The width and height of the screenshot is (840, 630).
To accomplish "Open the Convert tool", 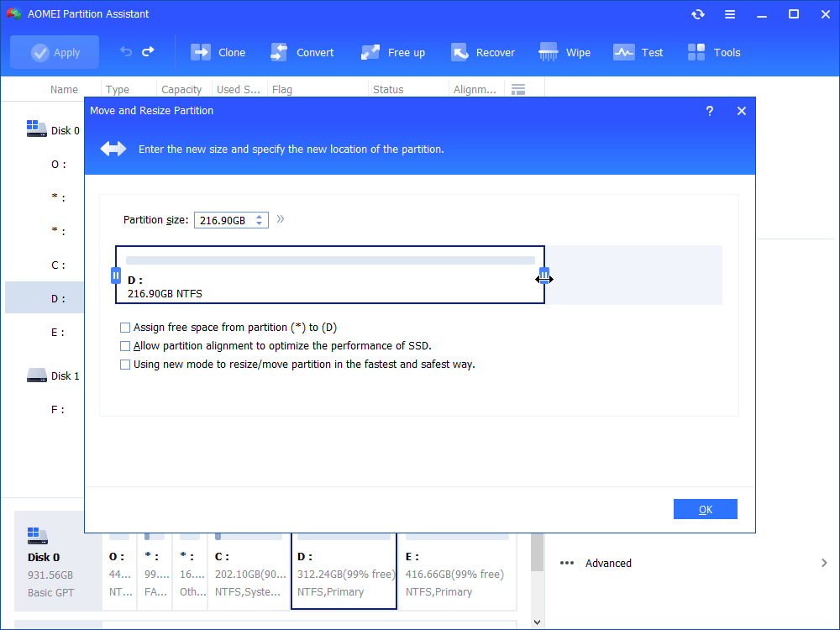I will [302, 52].
